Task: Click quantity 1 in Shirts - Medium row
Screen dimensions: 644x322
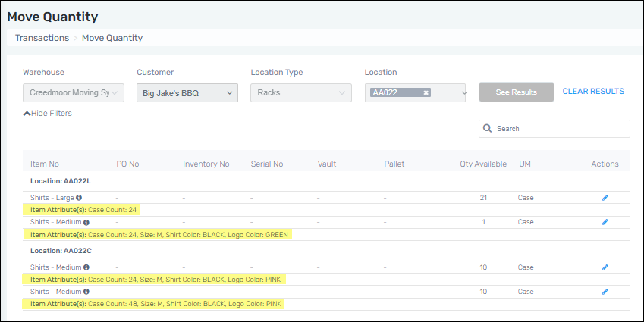Action: (483, 222)
